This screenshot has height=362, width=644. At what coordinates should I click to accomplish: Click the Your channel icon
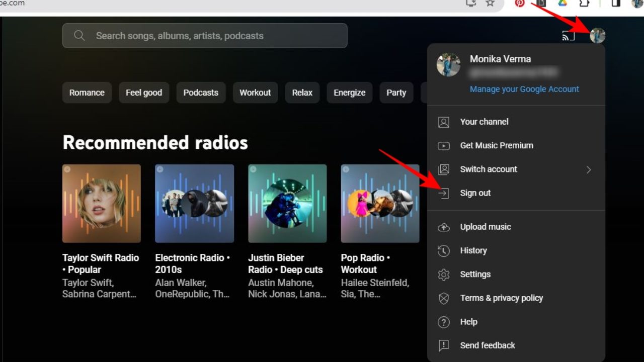[444, 122]
